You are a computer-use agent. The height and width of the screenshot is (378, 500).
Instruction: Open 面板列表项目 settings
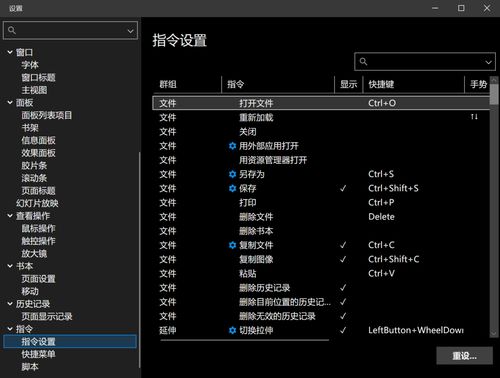[47, 115]
